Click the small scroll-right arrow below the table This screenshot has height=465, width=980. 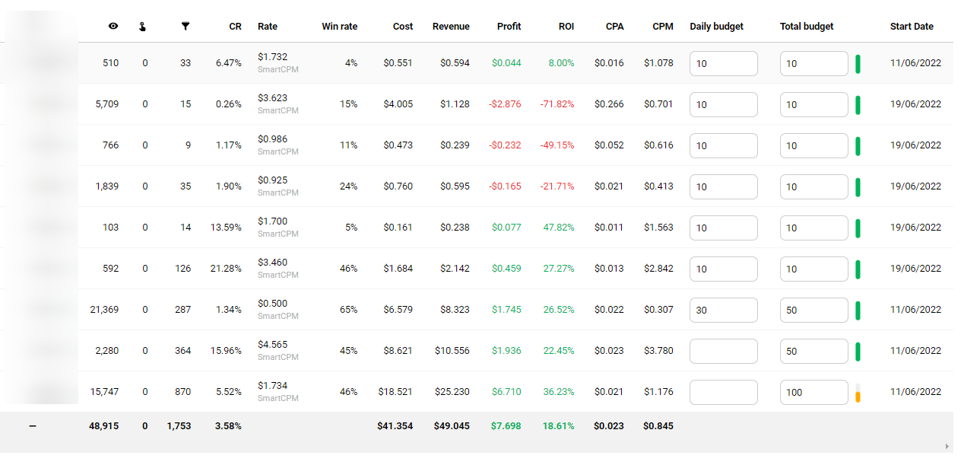point(947,446)
